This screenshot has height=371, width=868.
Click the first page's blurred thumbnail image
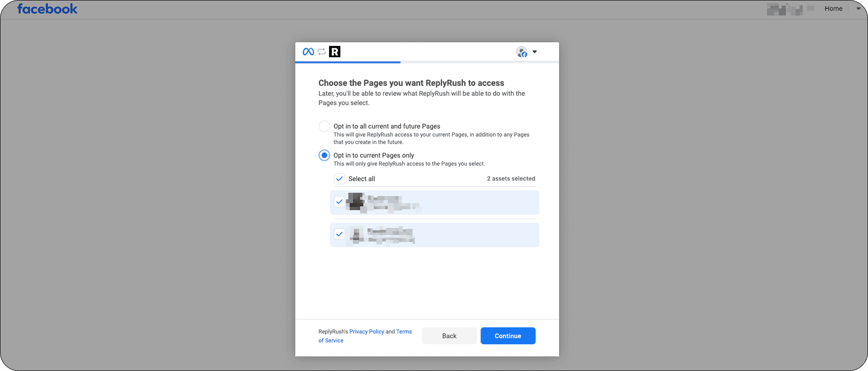coord(356,202)
